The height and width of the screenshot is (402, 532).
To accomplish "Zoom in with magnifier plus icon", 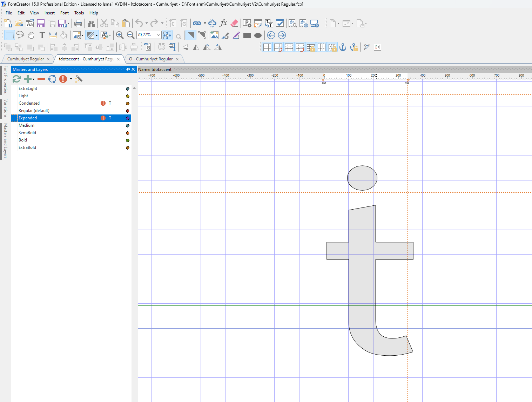I will [x=120, y=35].
